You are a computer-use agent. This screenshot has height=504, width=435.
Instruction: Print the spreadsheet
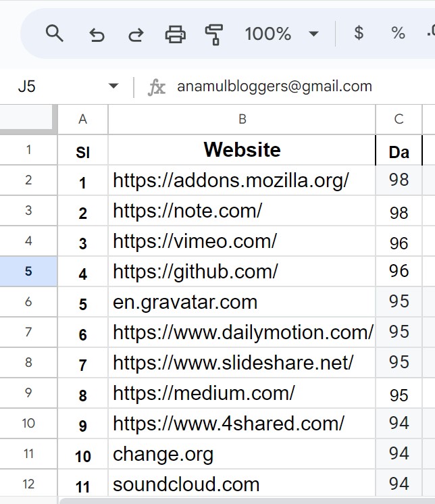175,34
